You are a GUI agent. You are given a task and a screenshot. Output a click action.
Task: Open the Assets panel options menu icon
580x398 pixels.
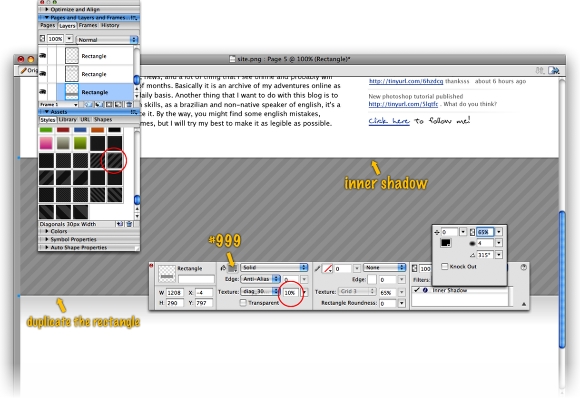click(134, 112)
